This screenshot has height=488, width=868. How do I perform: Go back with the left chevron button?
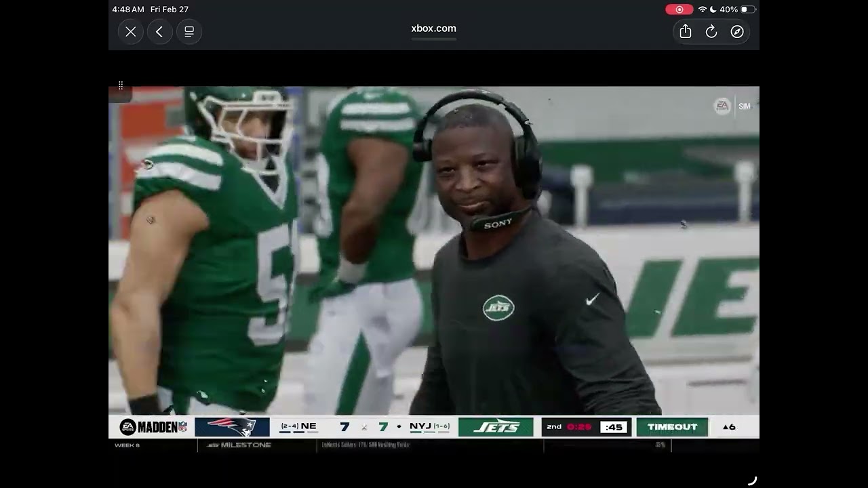[160, 32]
